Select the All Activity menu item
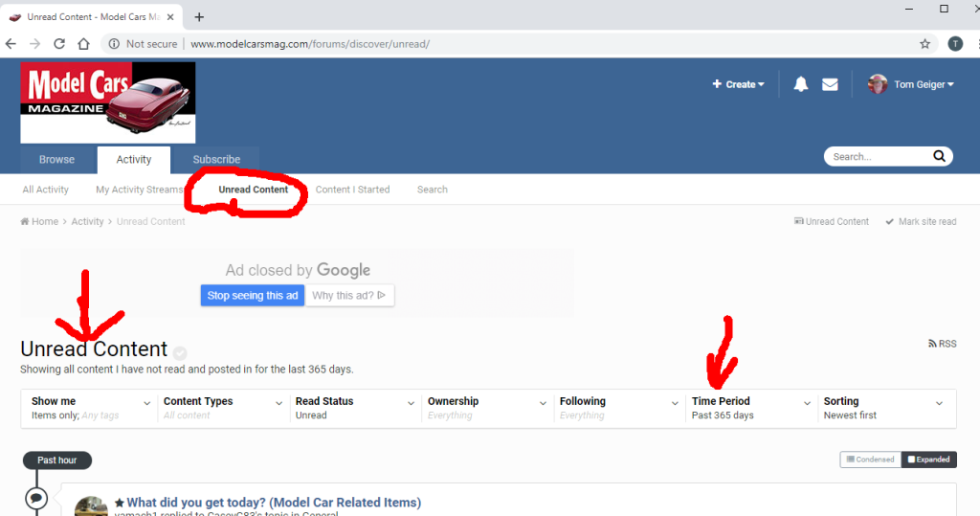The height and width of the screenshot is (516, 980). coord(46,190)
